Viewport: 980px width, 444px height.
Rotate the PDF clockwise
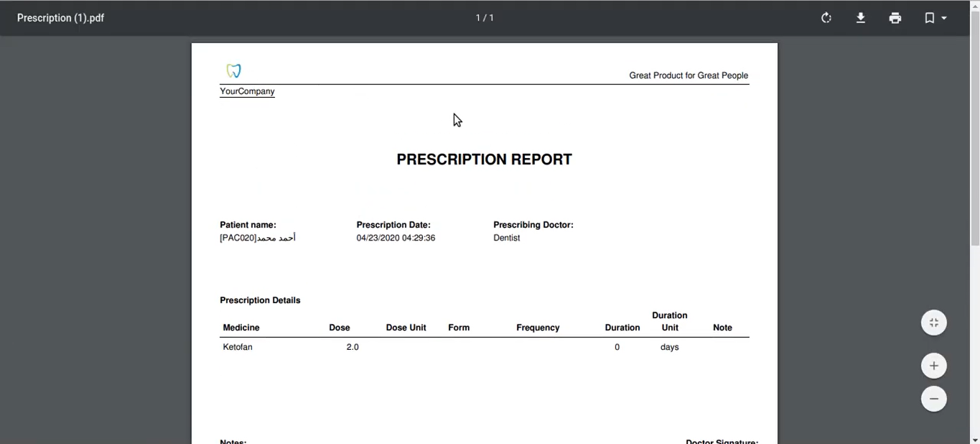coord(826,18)
